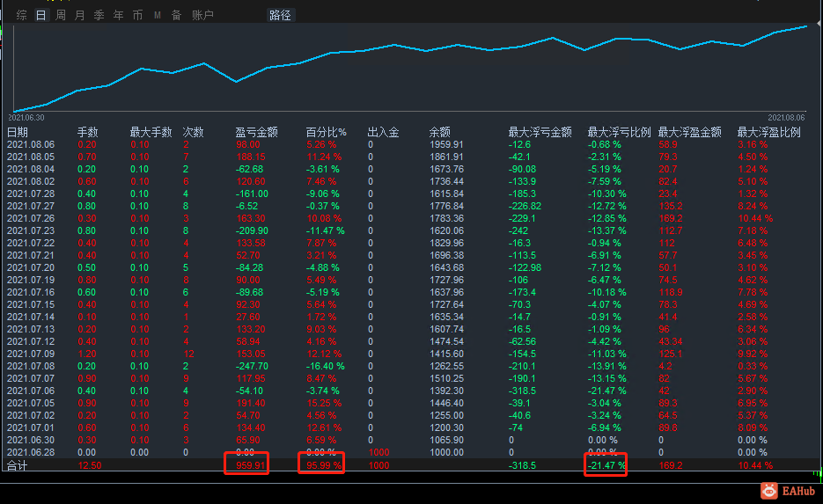The height and width of the screenshot is (504, 823).
Task: Select the M tab
Action: pos(157,15)
